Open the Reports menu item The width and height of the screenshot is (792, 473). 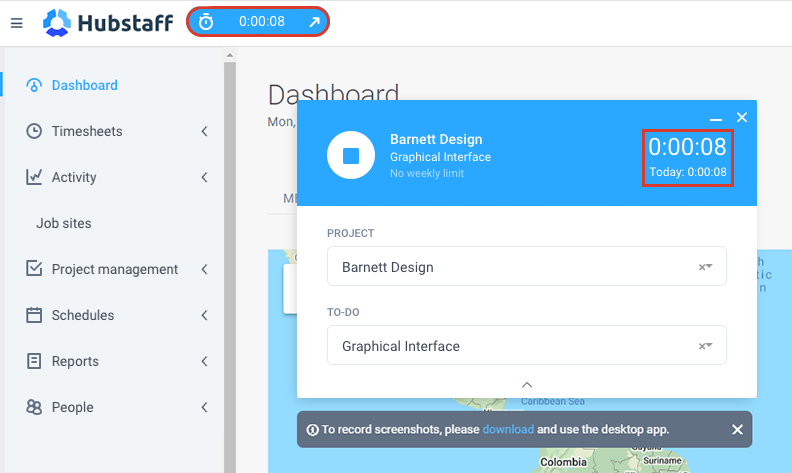click(x=75, y=361)
